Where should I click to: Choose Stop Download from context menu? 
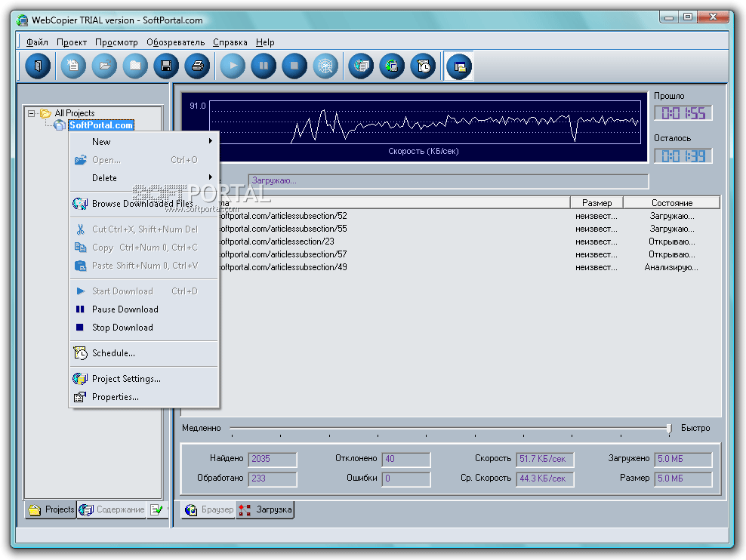click(x=122, y=328)
